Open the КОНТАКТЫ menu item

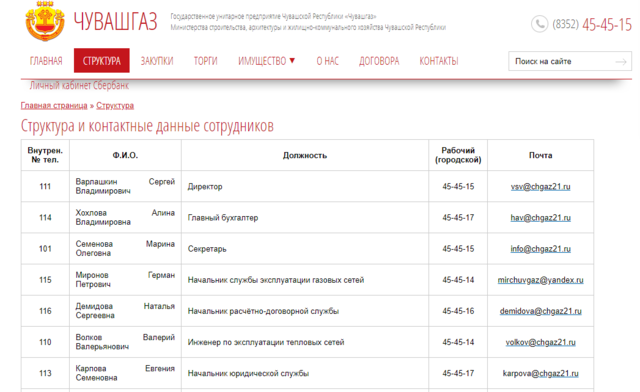click(x=439, y=61)
